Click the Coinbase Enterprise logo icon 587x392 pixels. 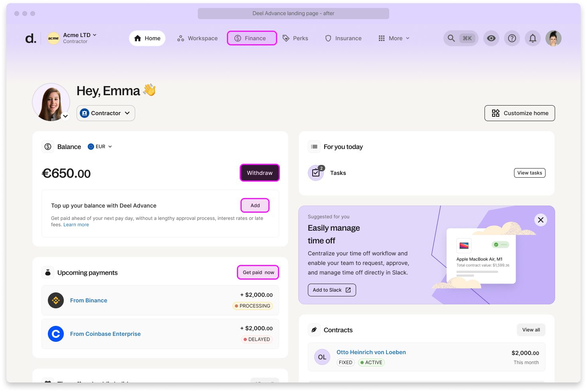(x=56, y=334)
